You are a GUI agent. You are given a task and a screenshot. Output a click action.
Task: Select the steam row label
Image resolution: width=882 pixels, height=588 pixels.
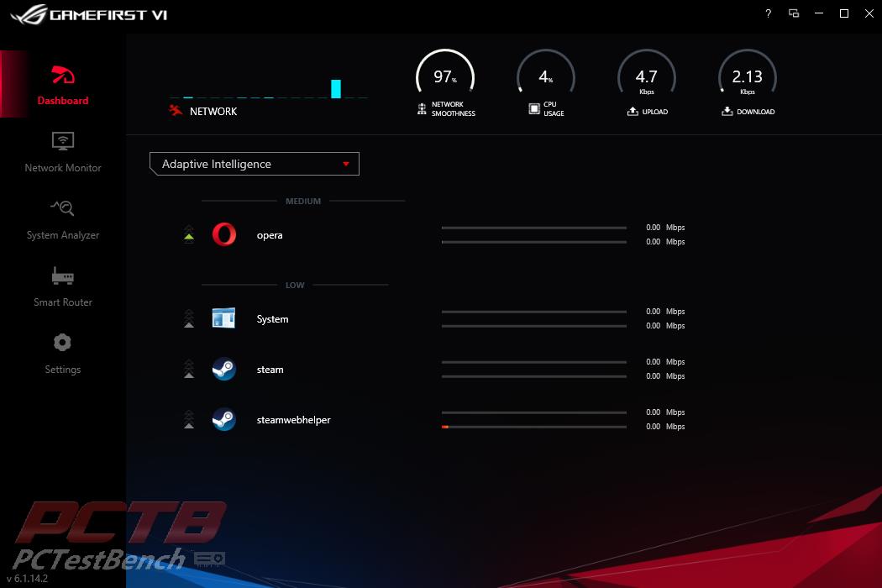point(270,370)
